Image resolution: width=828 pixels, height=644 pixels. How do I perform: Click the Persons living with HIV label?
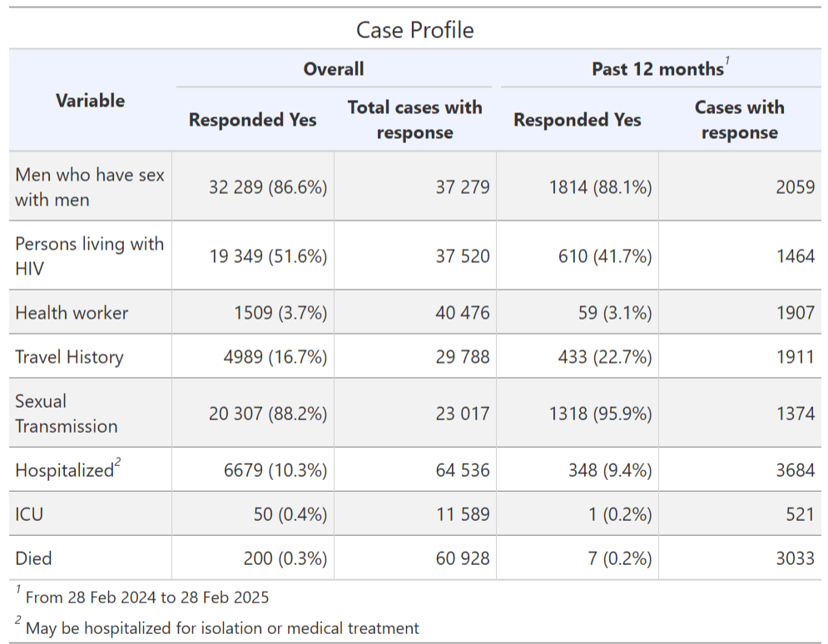tap(89, 256)
